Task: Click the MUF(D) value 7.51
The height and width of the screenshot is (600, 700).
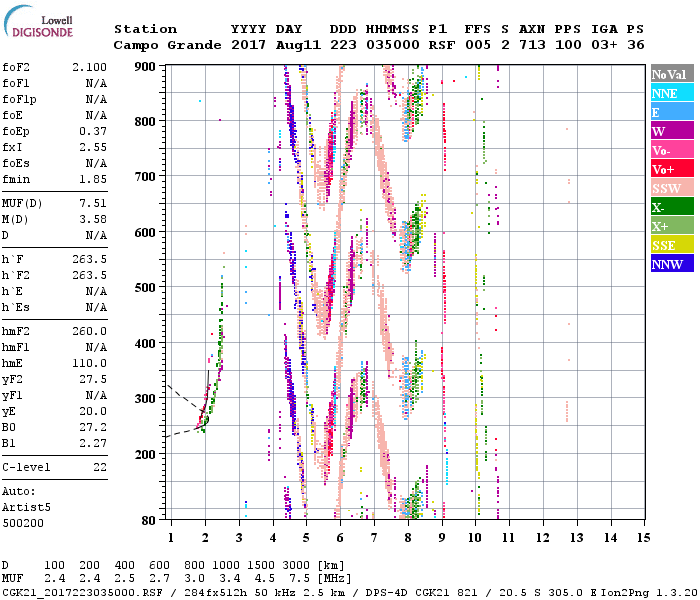Action: [x=93, y=203]
